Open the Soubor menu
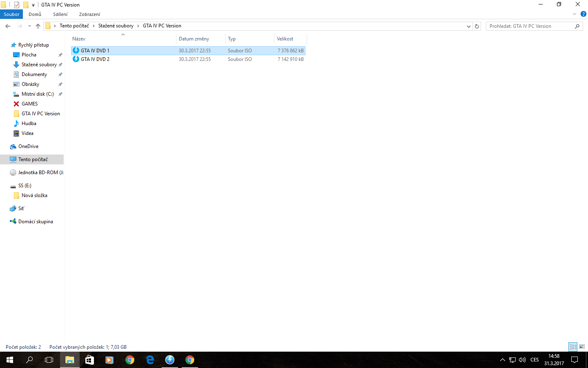 11,14
